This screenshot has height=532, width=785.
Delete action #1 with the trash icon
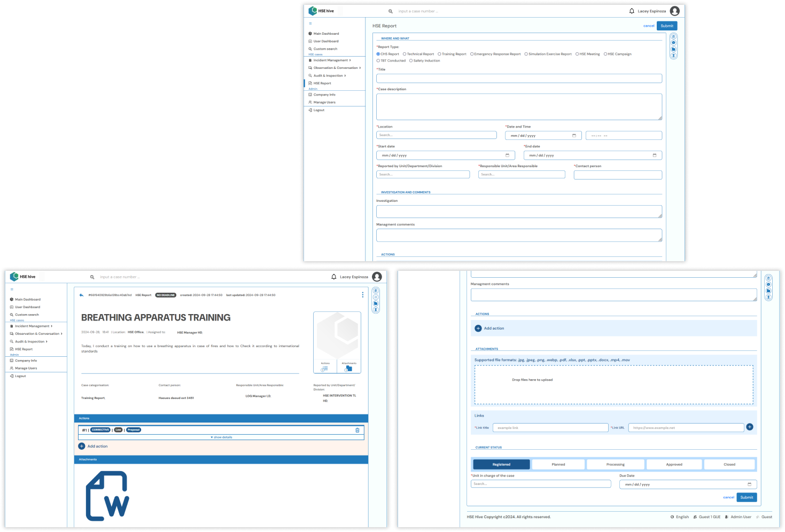357,430
